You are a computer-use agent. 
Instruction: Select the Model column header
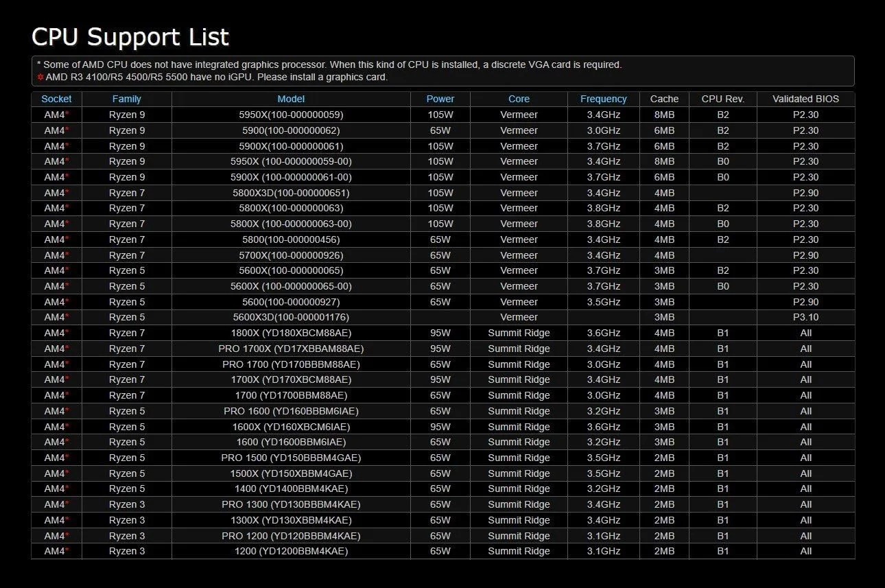[291, 99]
